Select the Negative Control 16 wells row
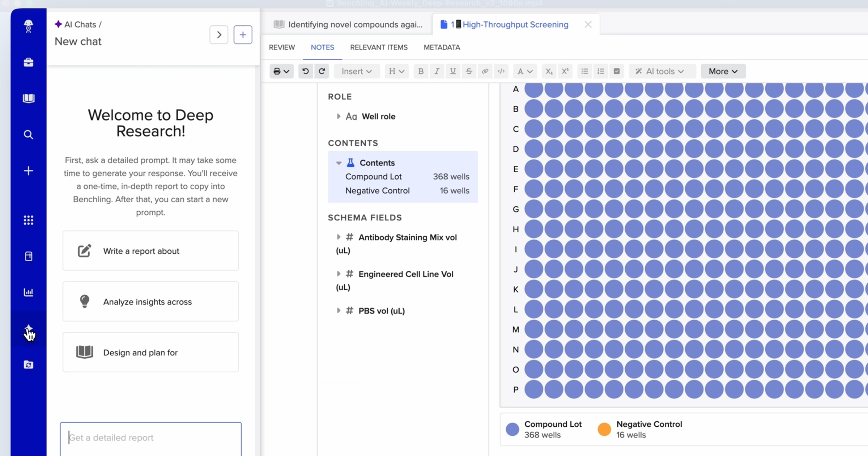This screenshot has width=868, height=456. pyautogui.click(x=407, y=191)
